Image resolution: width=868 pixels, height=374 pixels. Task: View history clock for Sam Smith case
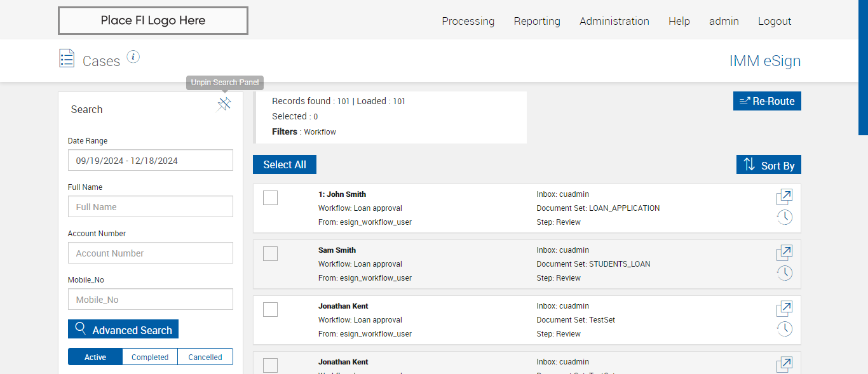point(784,273)
